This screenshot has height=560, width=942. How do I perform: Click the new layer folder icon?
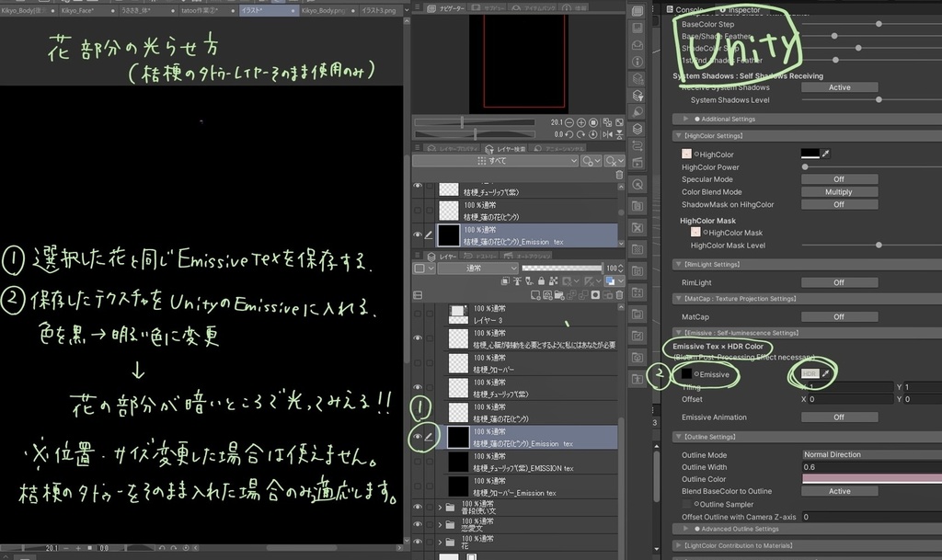click(559, 294)
